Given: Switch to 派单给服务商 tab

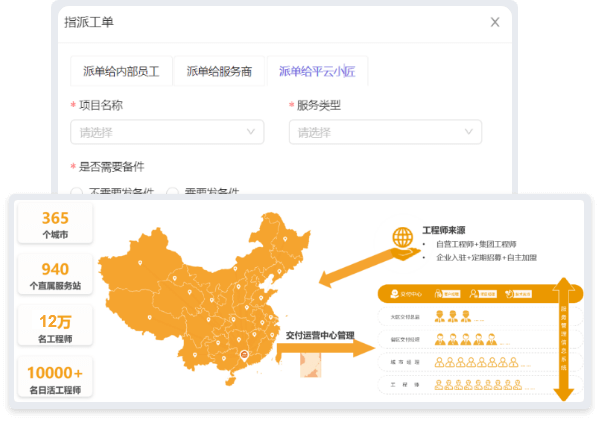Looking at the screenshot, I should click(219, 71).
